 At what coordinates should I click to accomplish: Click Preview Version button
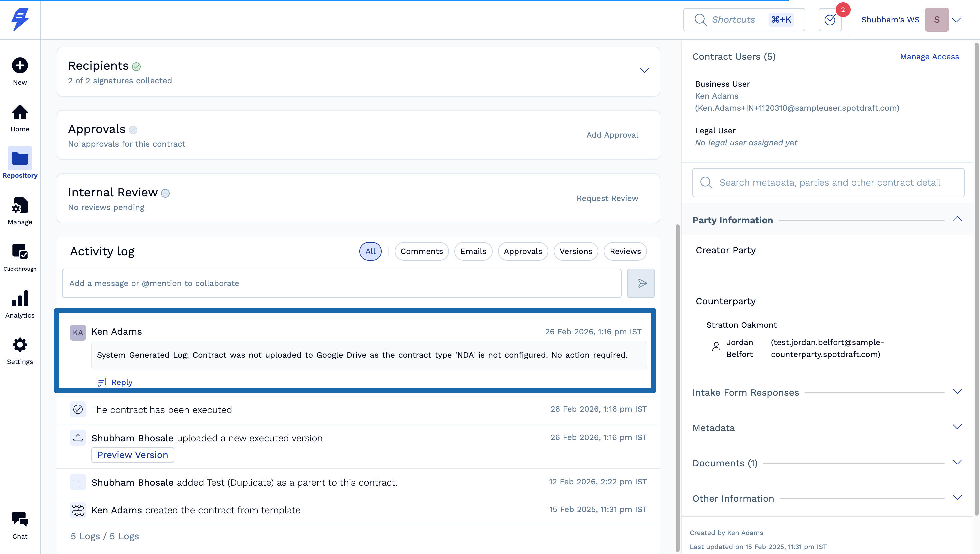[132, 455]
